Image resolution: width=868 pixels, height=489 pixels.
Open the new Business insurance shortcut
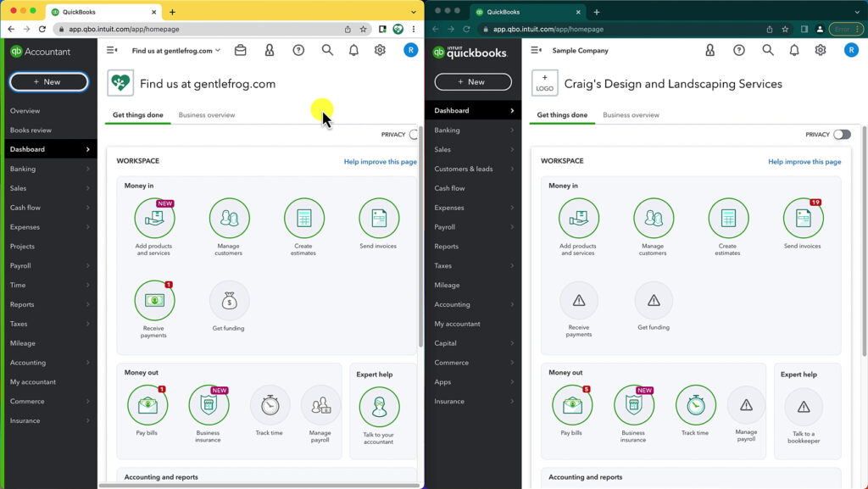point(209,404)
